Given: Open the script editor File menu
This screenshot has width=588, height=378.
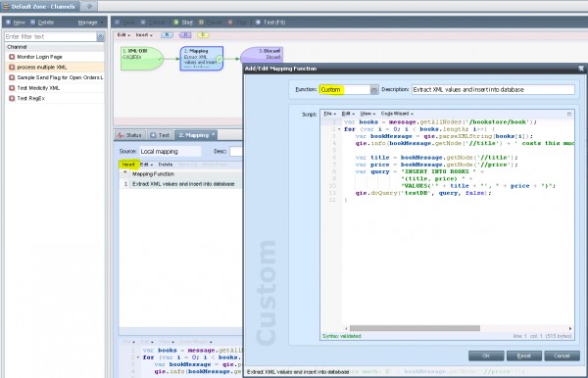Looking at the screenshot, I should click(329, 114).
